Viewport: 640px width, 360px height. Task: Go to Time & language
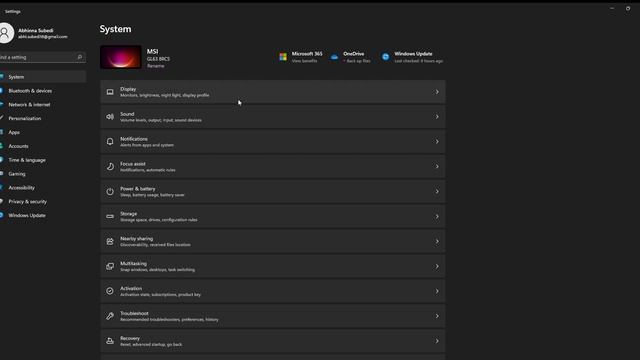point(43,160)
